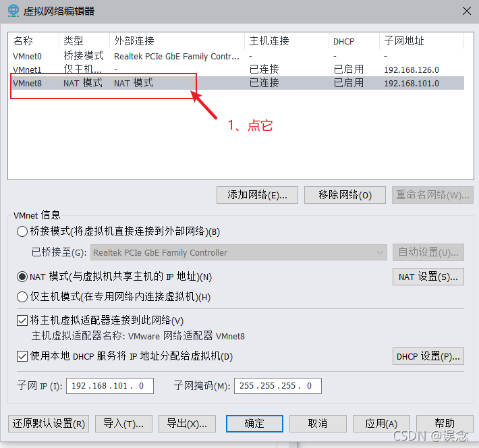Click the 子网 IP input field

110,386
